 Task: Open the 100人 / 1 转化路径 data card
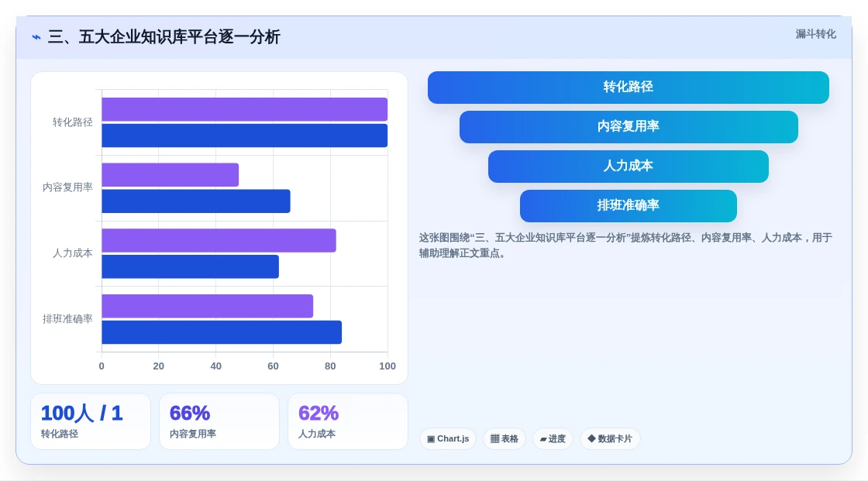(x=91, y=421)
